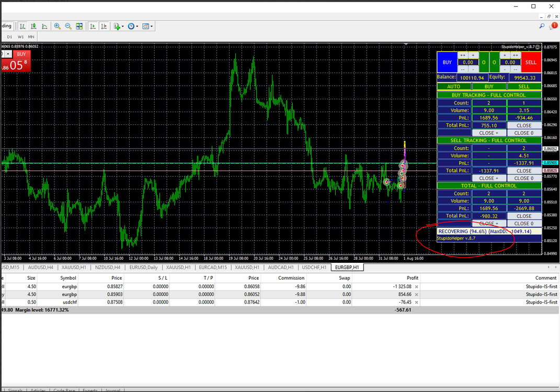Click Balance value 100110.94
Image resolution: width=560 pixels, height=392 pixels.
pyautogui.click(x=472, y=78)
